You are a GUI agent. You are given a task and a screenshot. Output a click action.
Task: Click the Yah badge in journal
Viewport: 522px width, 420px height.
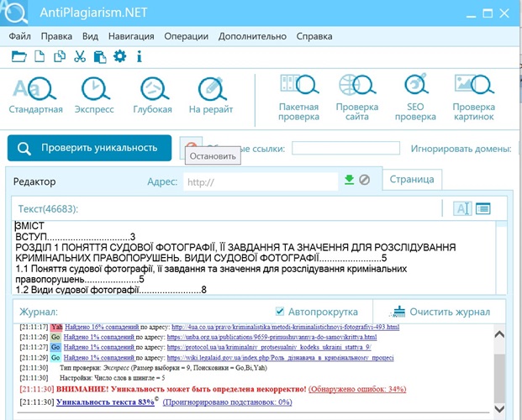(56, 327)
